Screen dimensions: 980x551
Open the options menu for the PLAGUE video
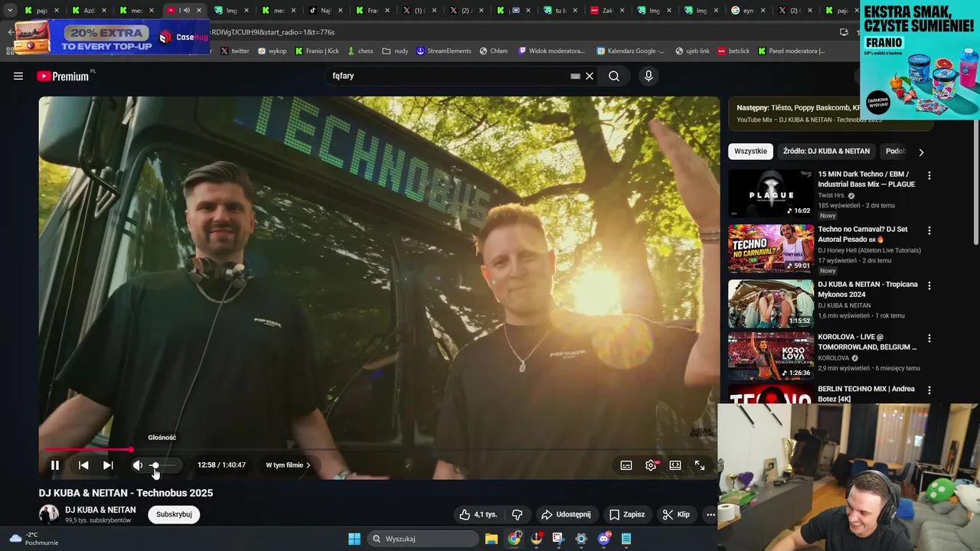pyautogui.click(x=929, y=175)
